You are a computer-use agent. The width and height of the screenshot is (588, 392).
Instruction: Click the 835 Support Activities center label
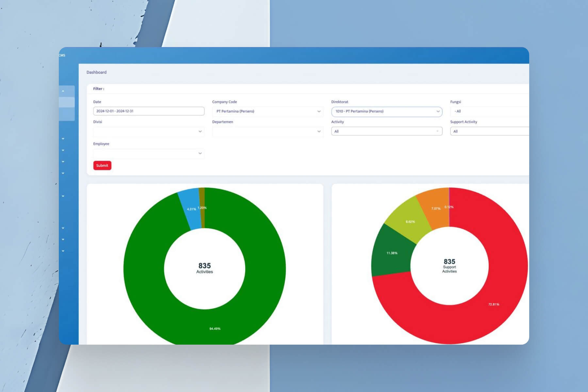tap(449, 266)
